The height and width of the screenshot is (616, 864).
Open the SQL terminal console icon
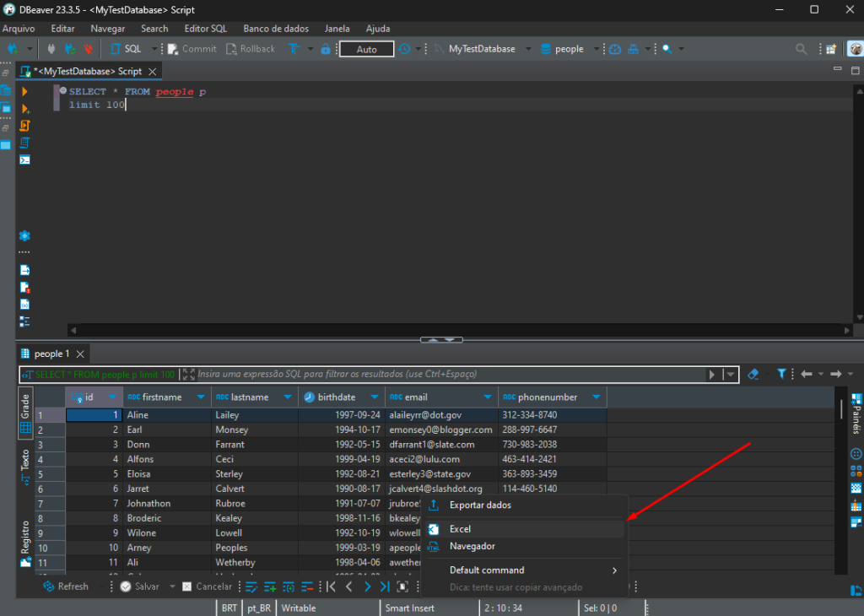(24, 160)
